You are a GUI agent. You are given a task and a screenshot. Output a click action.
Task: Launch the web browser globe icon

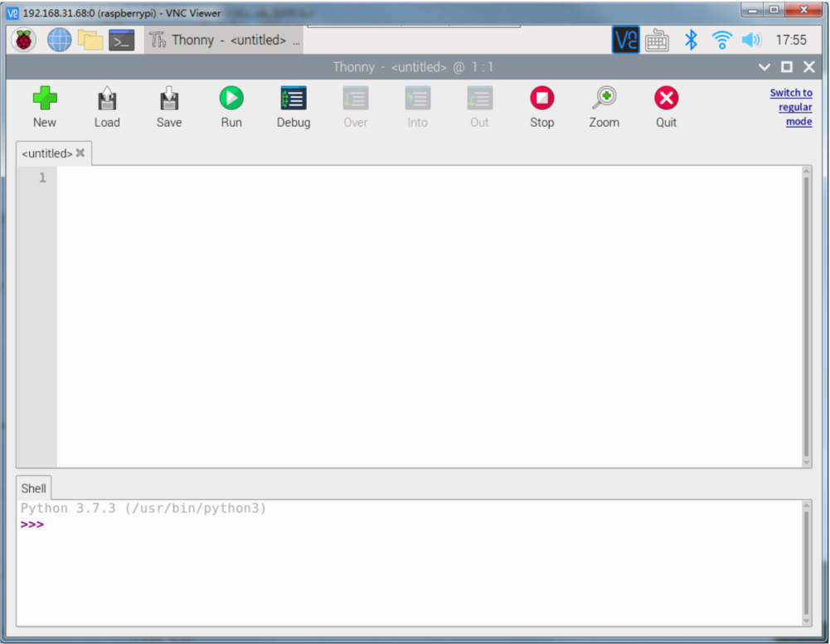[x=60, y=40]
